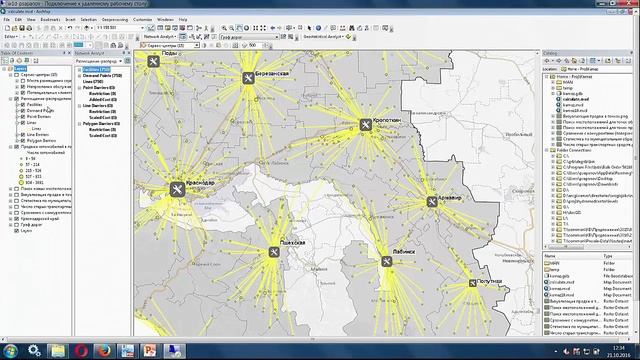Screen dimensions: 640x360
Task: Collapse Folder Connections in Catalog
Action: (547, 150)
